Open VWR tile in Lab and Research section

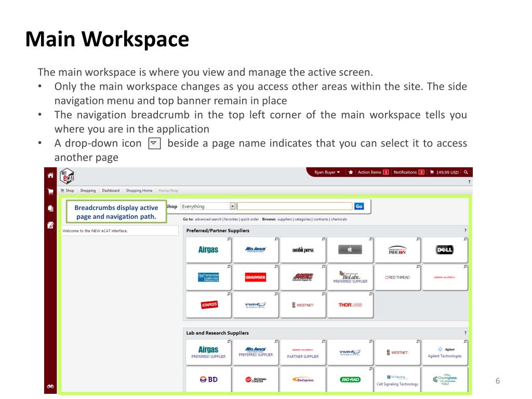(x=350, y=352)
